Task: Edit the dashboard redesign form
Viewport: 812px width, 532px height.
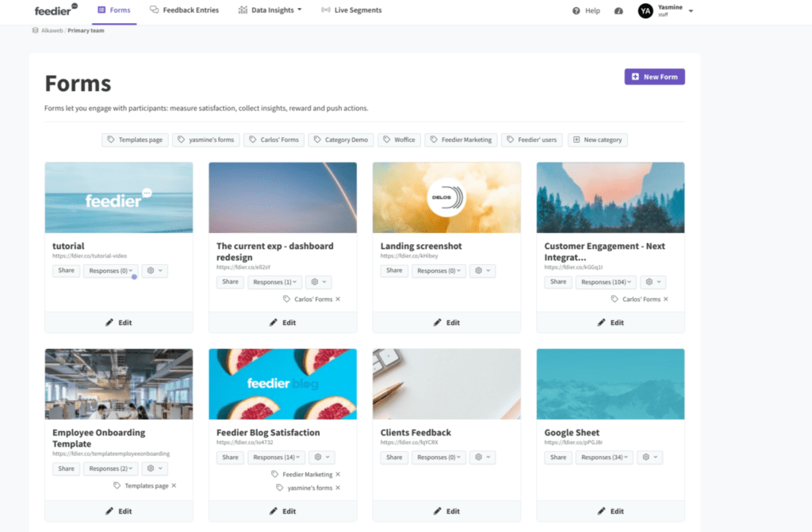Action: click(283, 322)
